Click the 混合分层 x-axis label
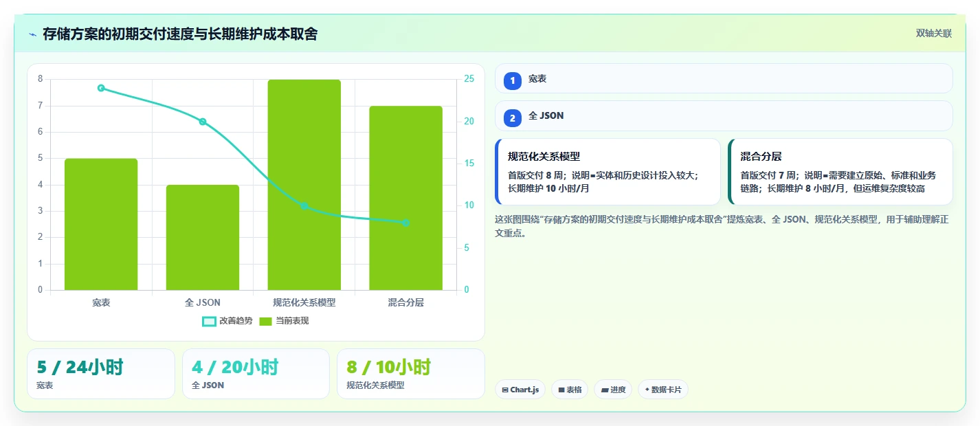 [x=405, y=302]
